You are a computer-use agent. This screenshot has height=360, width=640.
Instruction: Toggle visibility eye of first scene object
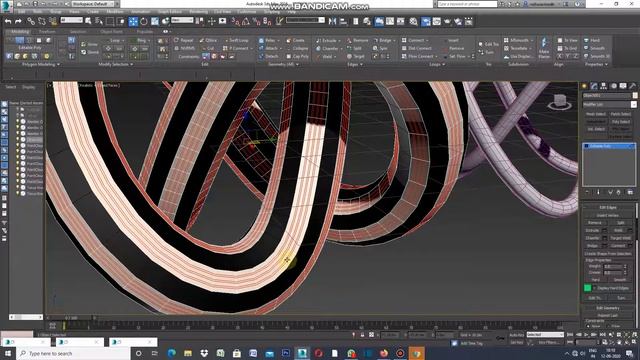pyautogui.click(x=18, y=109)
